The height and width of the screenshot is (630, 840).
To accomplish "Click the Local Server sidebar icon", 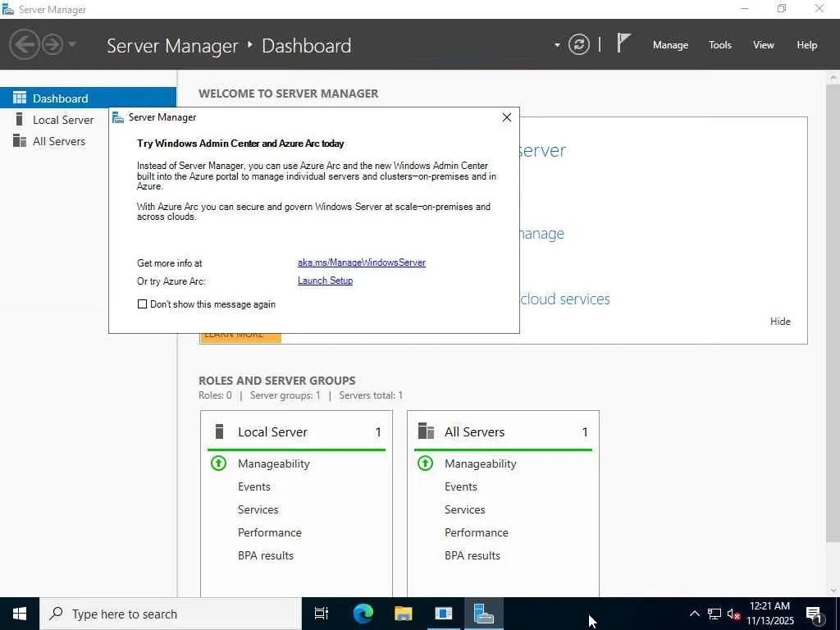I will (20, 120).
